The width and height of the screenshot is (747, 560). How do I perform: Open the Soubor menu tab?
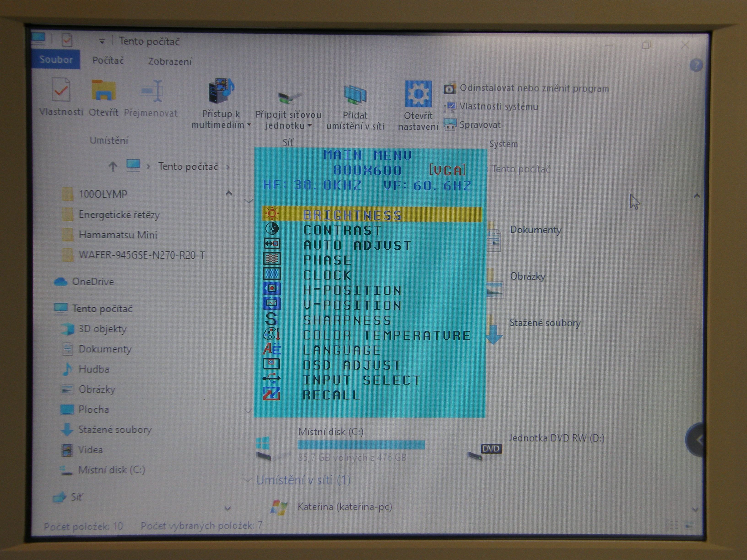click(56, 60)
